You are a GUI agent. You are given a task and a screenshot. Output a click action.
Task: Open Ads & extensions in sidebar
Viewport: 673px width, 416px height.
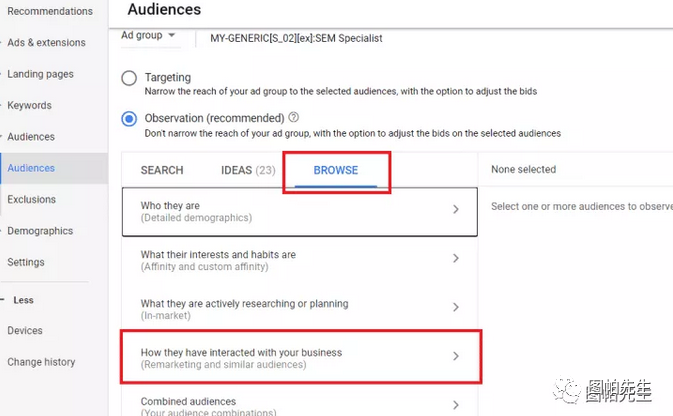tap(46, 43)
